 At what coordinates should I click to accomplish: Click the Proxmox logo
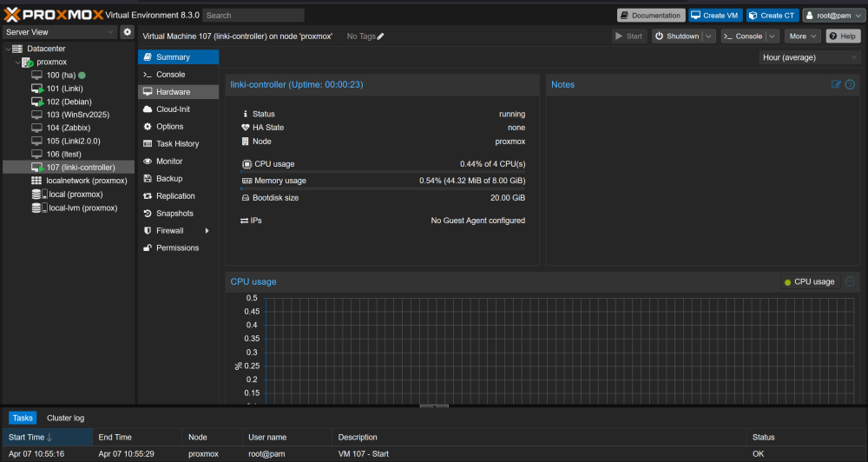[53, 15]
